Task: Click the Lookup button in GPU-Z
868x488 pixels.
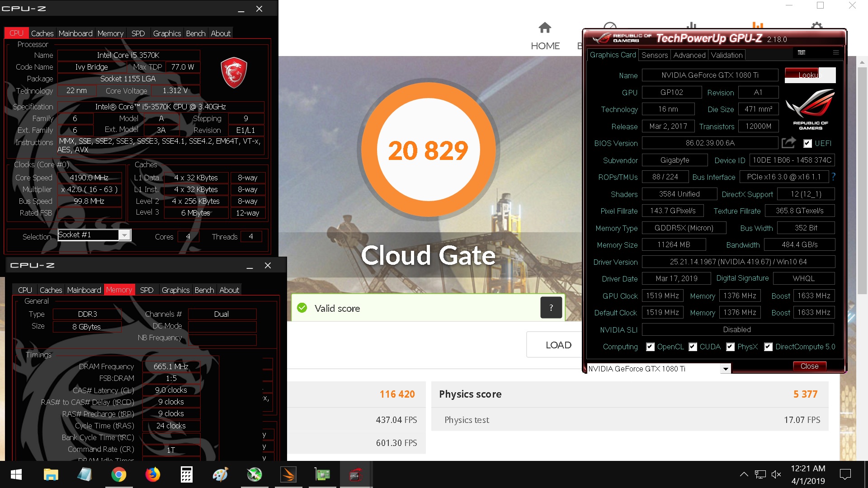Action: [810, 75]
